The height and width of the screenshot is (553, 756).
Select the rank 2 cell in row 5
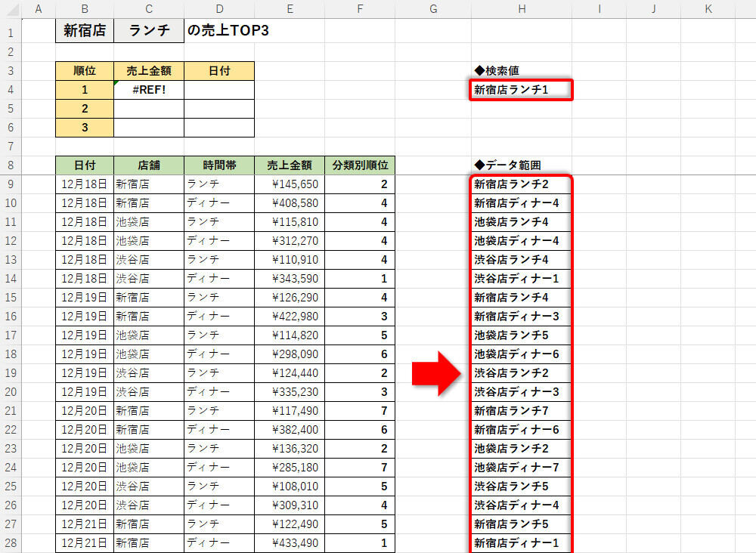coord(85,108)
